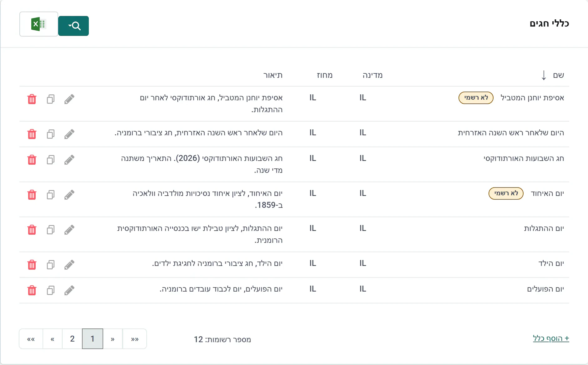Click the single » pagination arrow
588x365 pixels.
(113, 339)
